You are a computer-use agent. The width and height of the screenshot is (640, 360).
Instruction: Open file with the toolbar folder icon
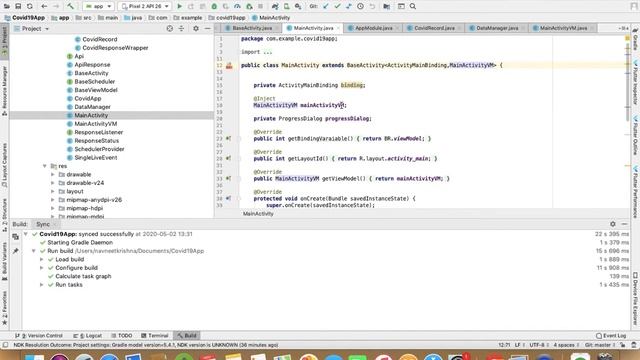6,6
